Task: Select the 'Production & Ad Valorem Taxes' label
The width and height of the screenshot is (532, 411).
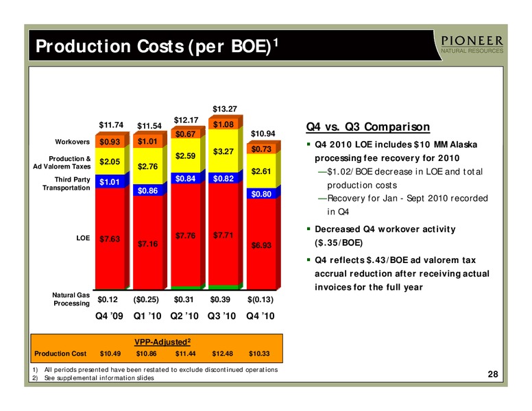Action: 62,162
